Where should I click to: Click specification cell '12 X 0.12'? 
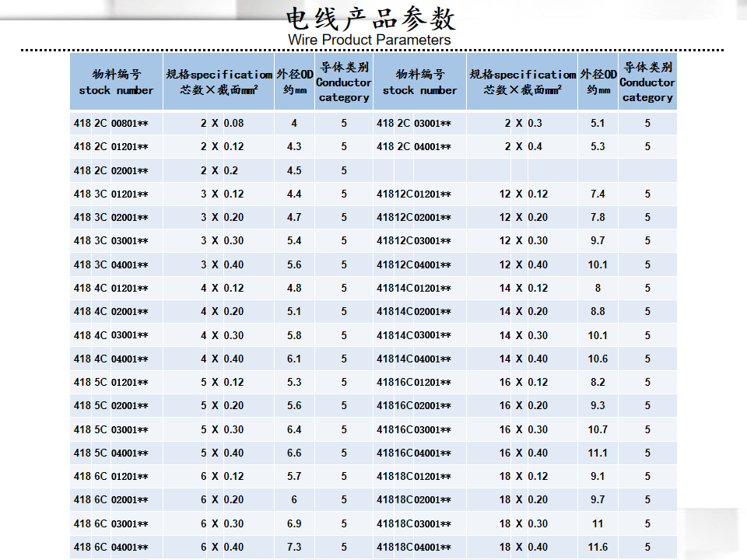[524, 194]
